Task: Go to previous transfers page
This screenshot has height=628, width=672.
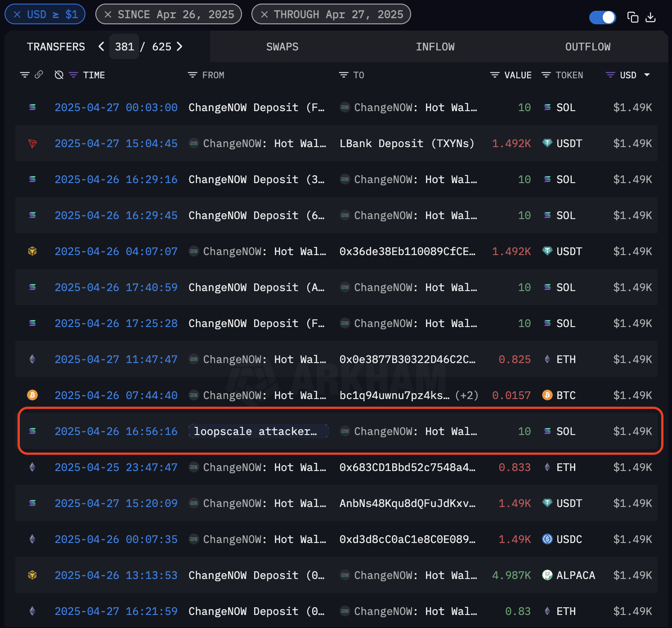Action: pos(101,46)
